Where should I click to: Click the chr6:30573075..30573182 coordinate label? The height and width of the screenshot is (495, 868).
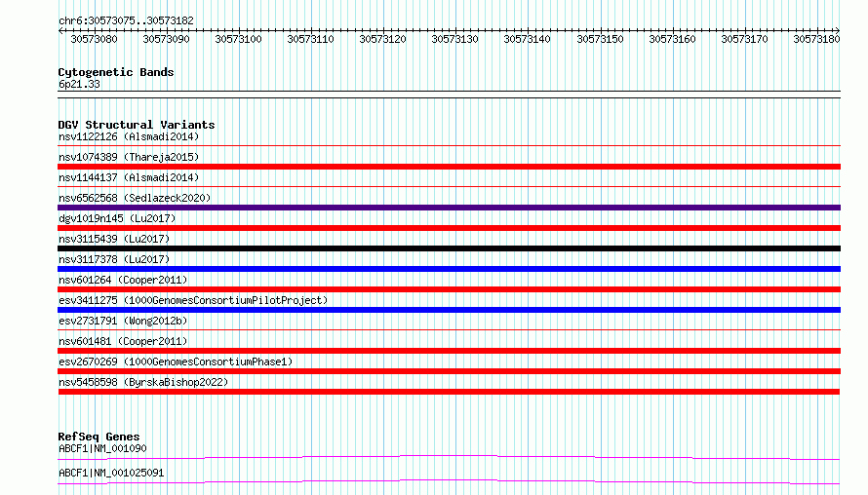126,20
